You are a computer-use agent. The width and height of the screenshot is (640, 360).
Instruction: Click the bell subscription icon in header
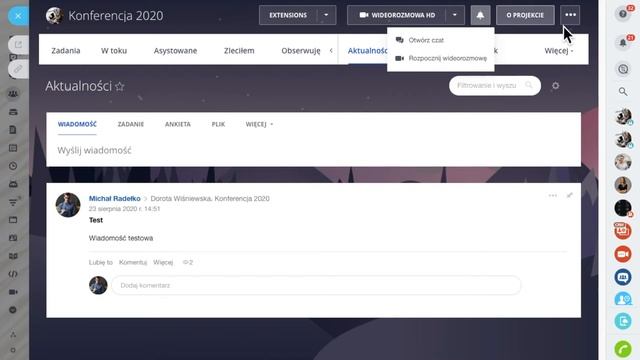tap(480, 15)
